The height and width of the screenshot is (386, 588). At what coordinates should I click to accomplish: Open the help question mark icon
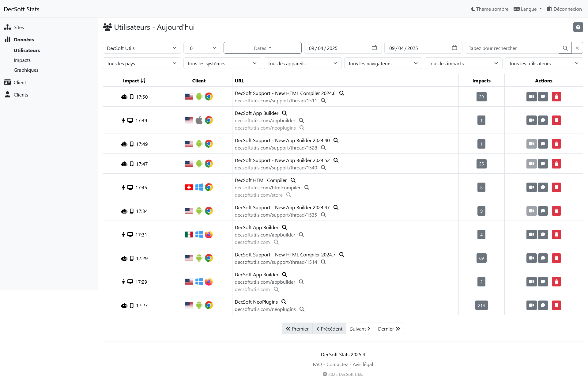coord(578,27)
